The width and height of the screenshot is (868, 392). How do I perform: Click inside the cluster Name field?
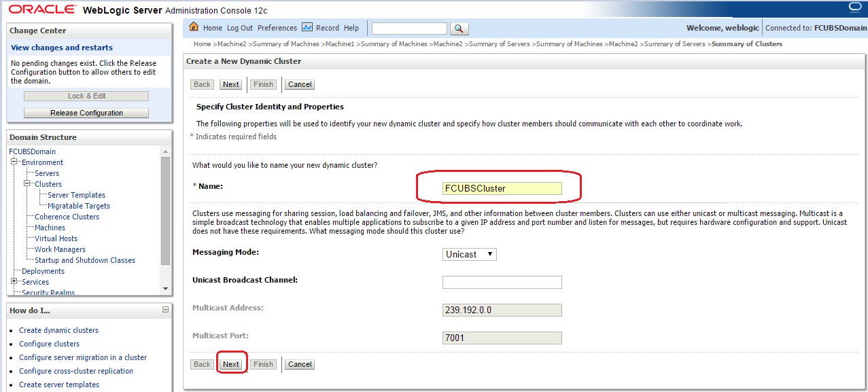click(x=502, y=188)
